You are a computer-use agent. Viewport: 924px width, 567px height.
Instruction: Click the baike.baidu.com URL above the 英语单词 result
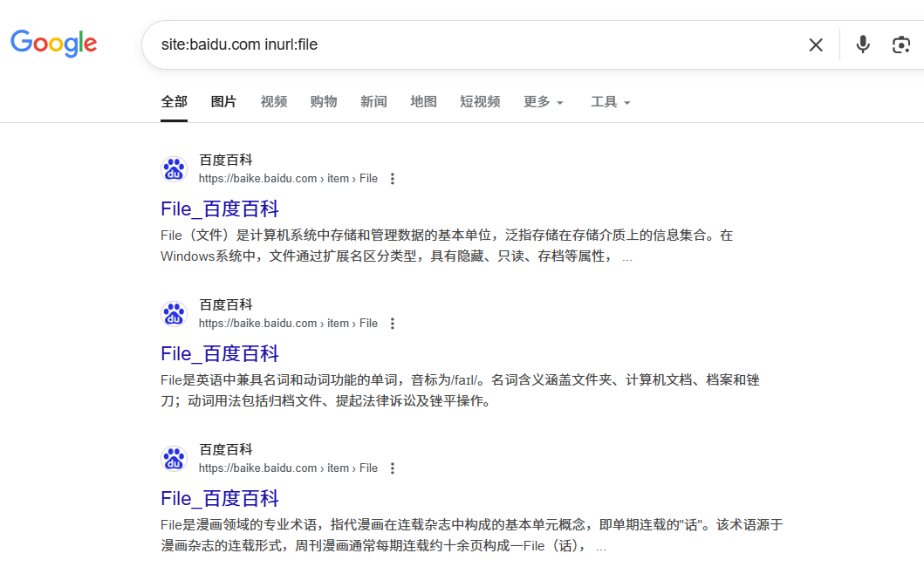tap(288, 324)
